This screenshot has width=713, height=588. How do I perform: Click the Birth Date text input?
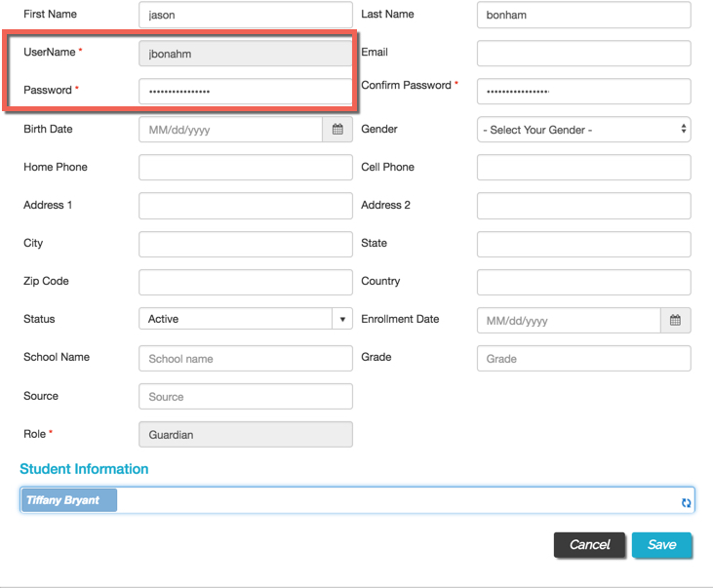pyautogui.click(x=230, y=130)
